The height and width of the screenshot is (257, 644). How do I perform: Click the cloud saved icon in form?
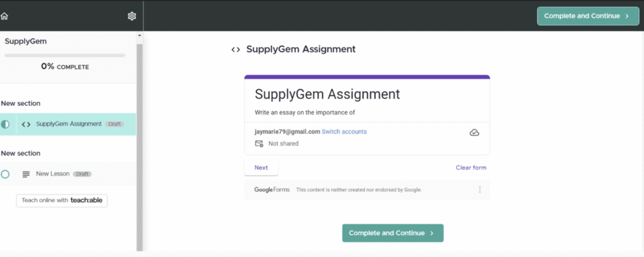coord(474,132)
